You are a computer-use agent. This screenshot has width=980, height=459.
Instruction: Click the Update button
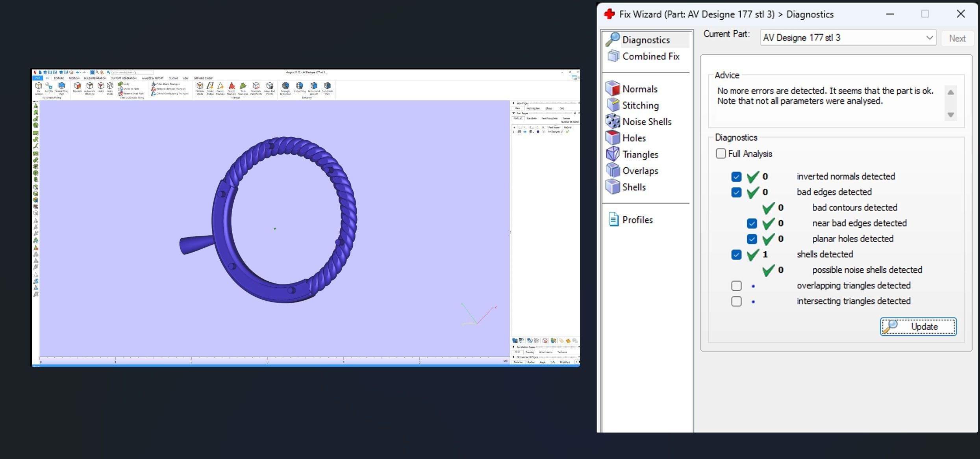click(918, 327)
